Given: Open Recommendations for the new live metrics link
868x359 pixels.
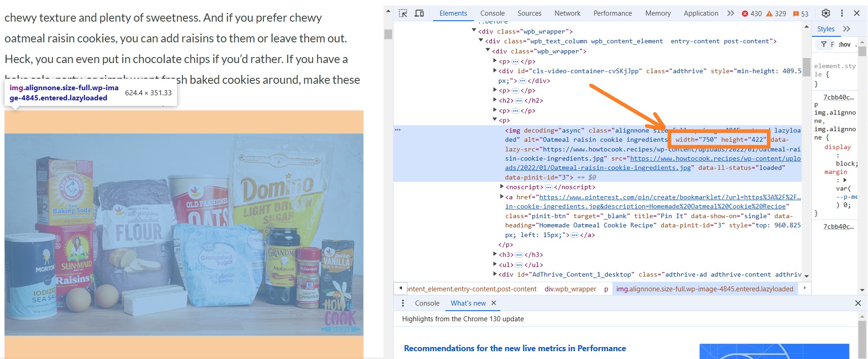Looking at the screenshot, I should coord(515,348).
